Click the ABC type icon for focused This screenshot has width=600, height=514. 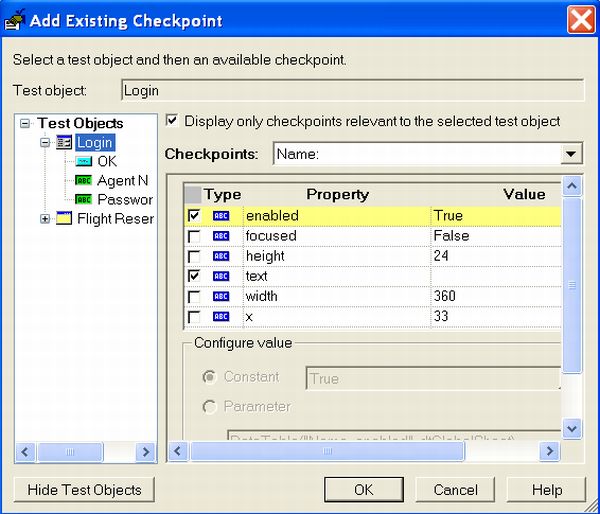221,236
